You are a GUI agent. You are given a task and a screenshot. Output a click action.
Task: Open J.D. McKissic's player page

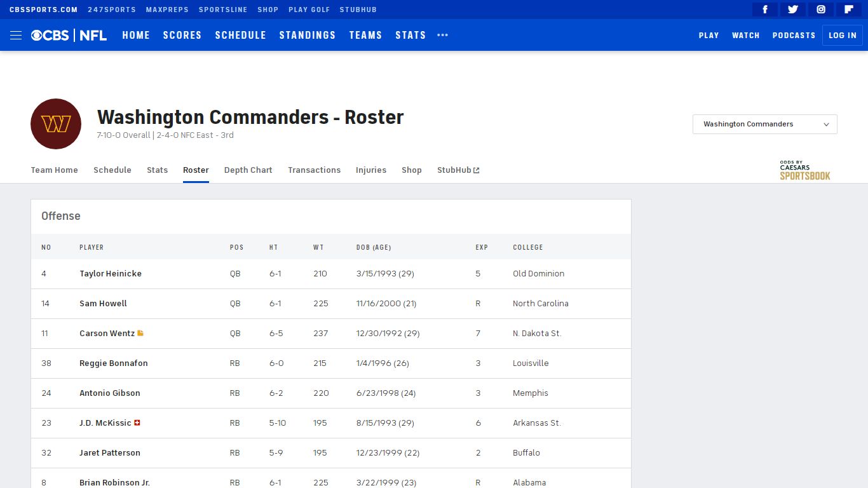[105, 423]
